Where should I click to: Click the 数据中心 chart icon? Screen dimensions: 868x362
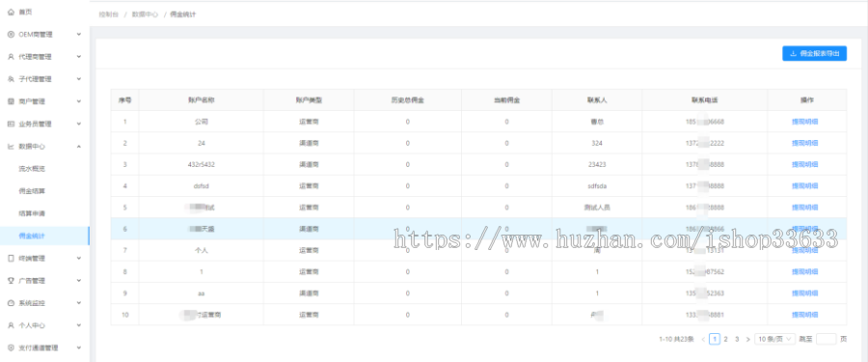[11, 147]
